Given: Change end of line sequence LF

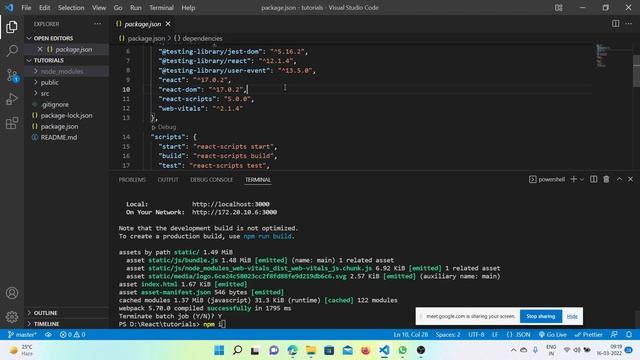Looking at the screenshot, I should [x=495, y=334].
